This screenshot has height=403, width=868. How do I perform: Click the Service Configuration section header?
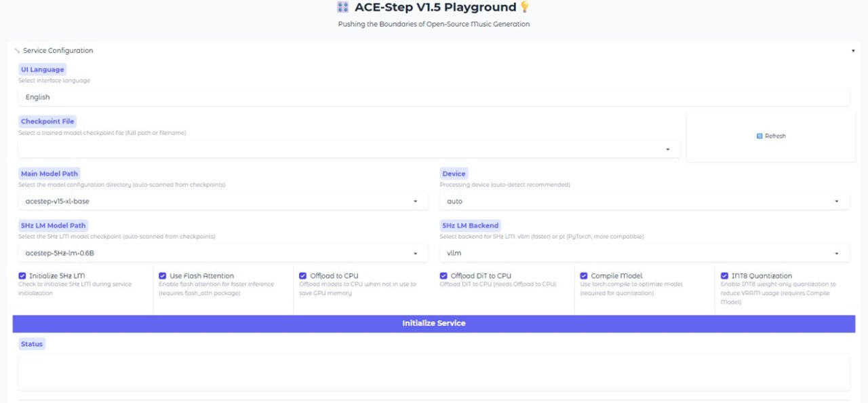(434, 51)
